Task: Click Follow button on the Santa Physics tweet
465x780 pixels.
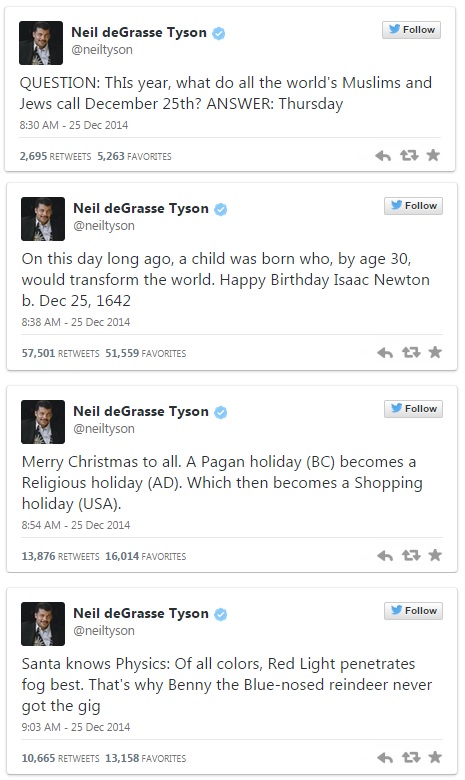Action: coord(413,611)
